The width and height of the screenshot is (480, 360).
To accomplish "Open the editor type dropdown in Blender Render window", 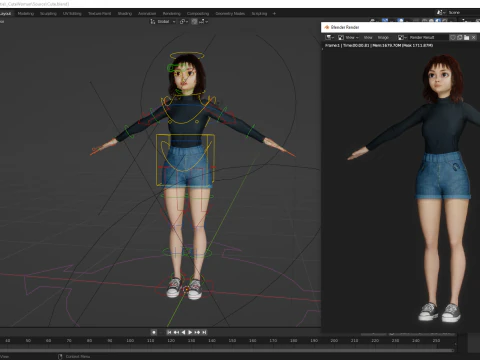I will coord(330,37).
